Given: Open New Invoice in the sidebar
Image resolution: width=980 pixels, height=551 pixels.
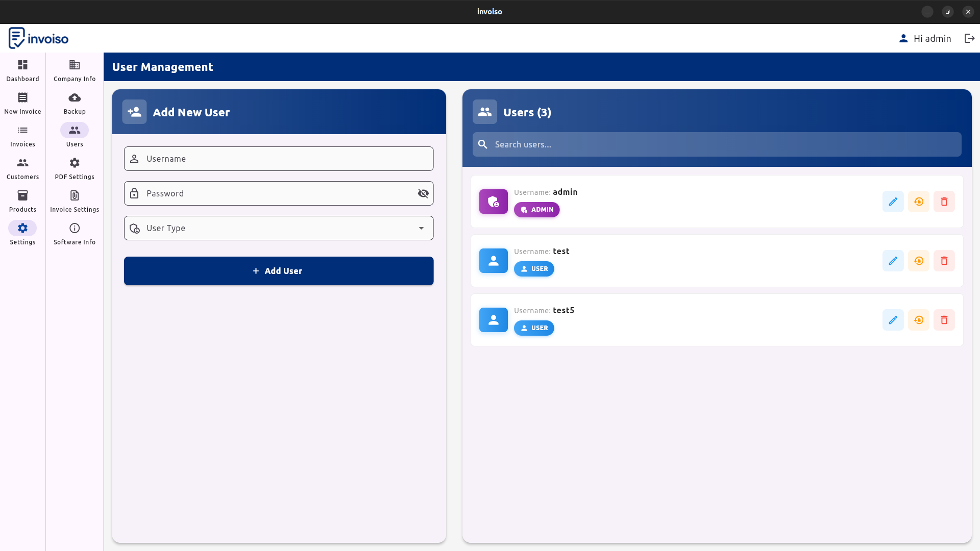Looking at the screenshot, I should point(22,103).
